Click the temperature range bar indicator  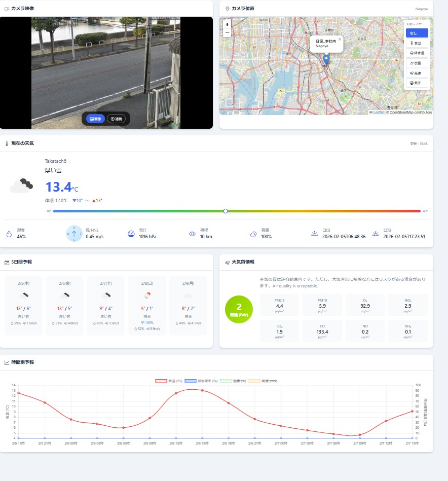tap(226, 211)
